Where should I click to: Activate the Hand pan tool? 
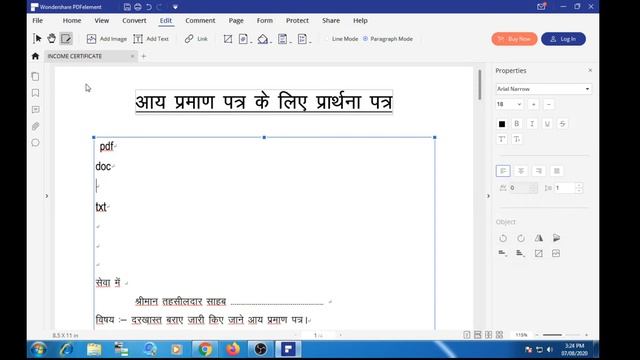(x=51, y=39)
